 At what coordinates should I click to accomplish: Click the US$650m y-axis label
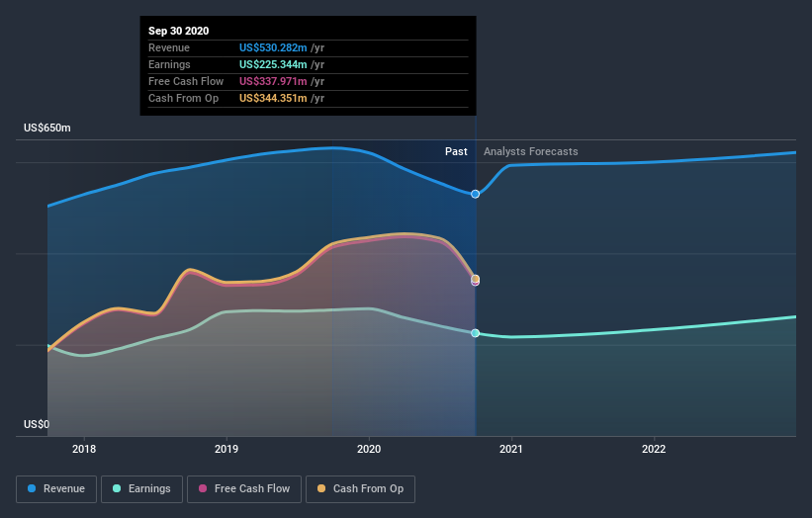[47, 128]
